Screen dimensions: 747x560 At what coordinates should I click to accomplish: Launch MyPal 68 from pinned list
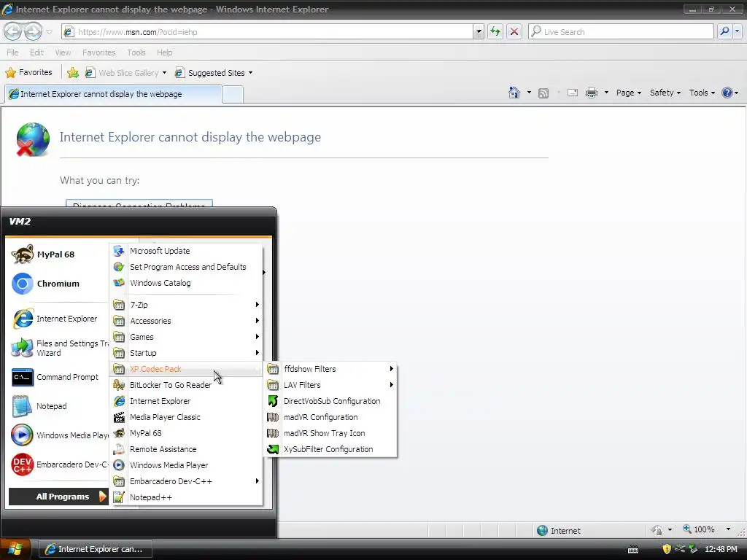[57, 254]
